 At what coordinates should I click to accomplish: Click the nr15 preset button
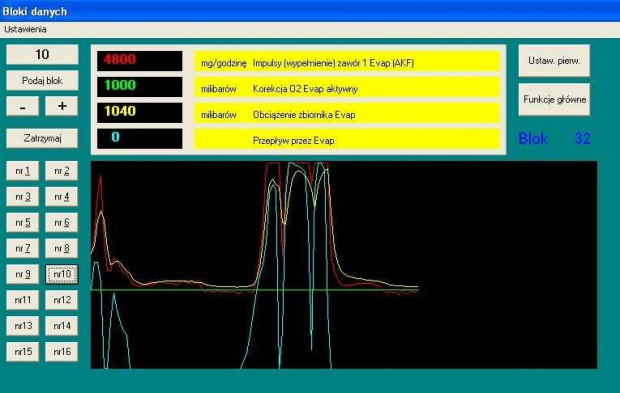tap(23, 351)
